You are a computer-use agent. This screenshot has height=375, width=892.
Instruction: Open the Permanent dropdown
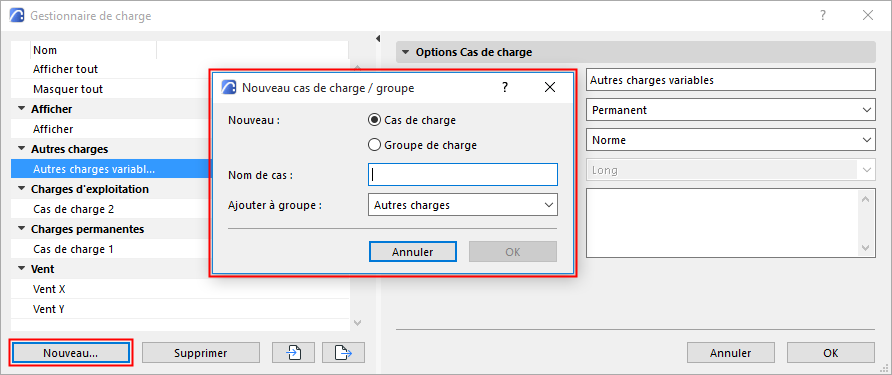(730, 110)
